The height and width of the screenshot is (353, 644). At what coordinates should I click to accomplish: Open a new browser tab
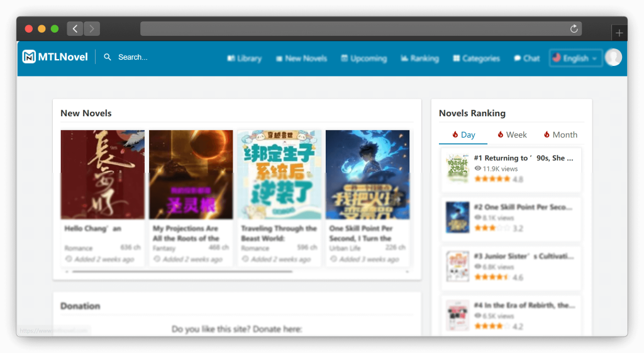point(619,33)
